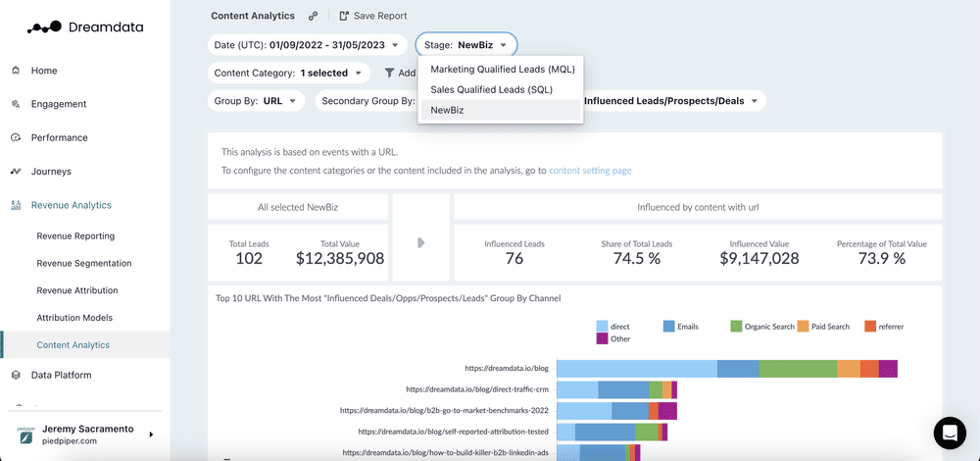Expand the Jeremy Sacramento account menu arrow

pos(151,435)
